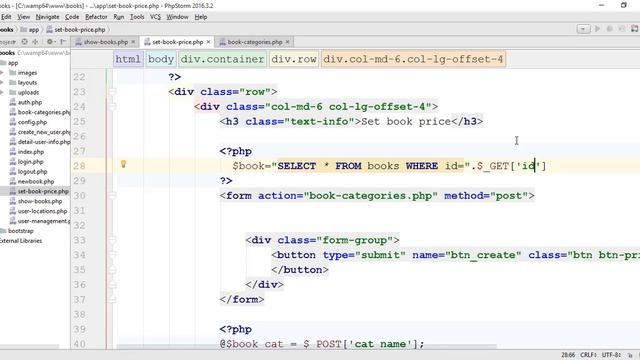Select book-categories.php in project tree
Screen dimensions: 640x360
(40, 112)
